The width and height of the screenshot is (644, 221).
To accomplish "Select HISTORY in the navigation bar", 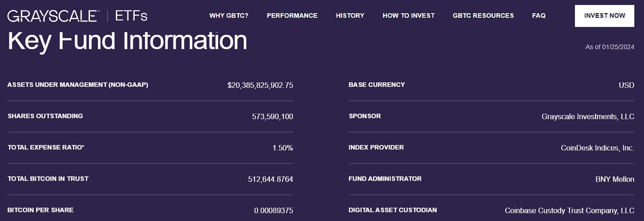I will coord(350,15).
